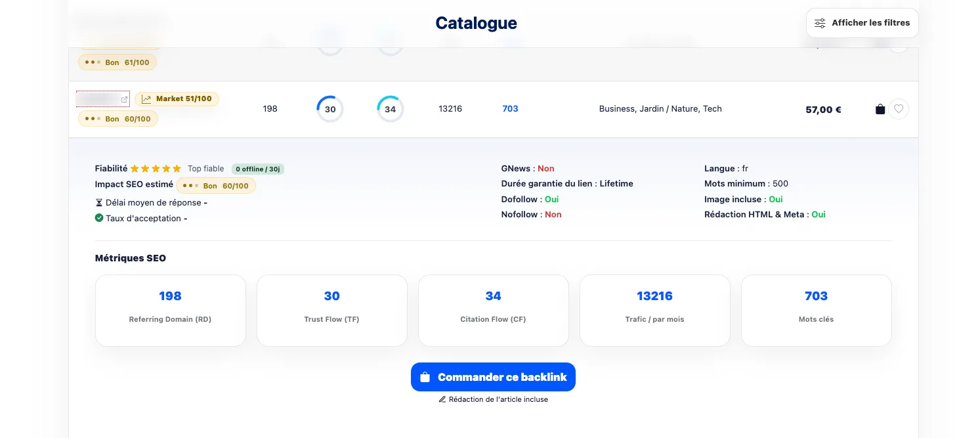Click the pencil icon beside Rédaction de l'article
This screenshot has height=438, width=980.
[442, 399]
